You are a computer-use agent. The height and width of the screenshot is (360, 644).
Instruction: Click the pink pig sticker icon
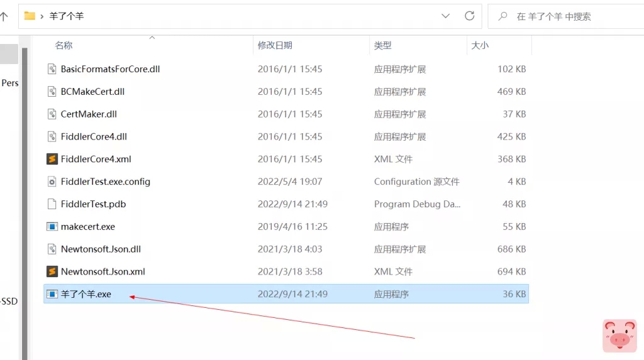click(619, 335)
